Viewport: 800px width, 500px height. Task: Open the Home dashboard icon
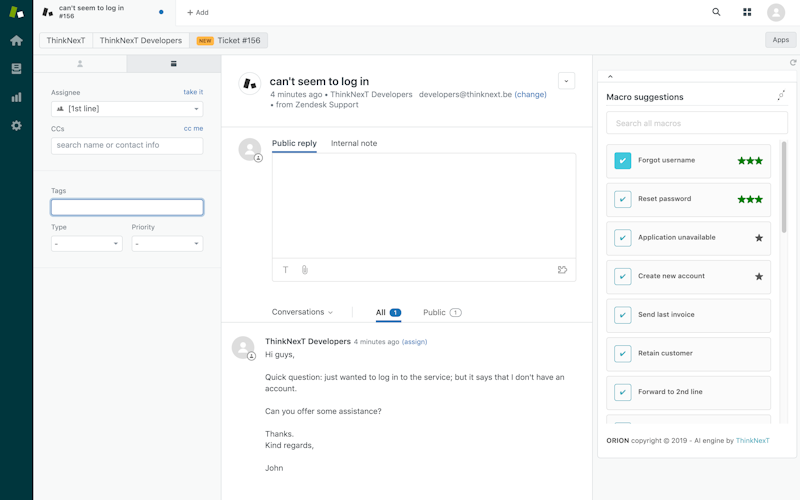coord(16,40)
